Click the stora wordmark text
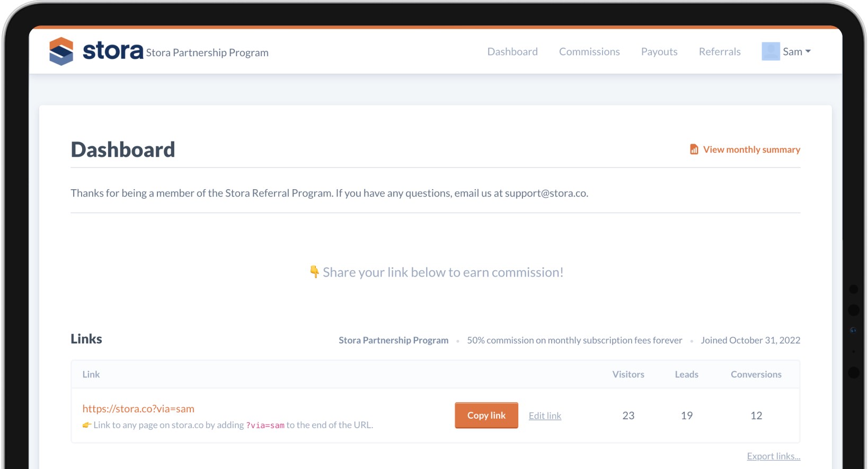Viewport: 868px width, 469px height. point(113,51)
